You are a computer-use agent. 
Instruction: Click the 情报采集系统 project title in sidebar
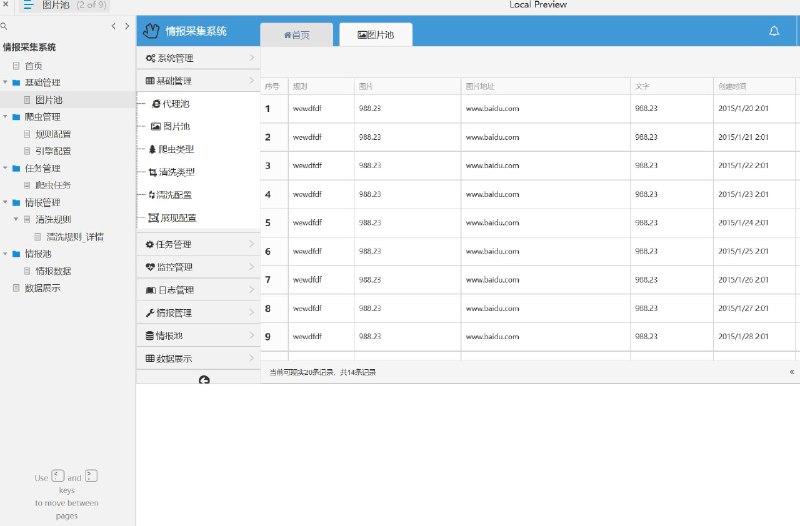(30, 47)
